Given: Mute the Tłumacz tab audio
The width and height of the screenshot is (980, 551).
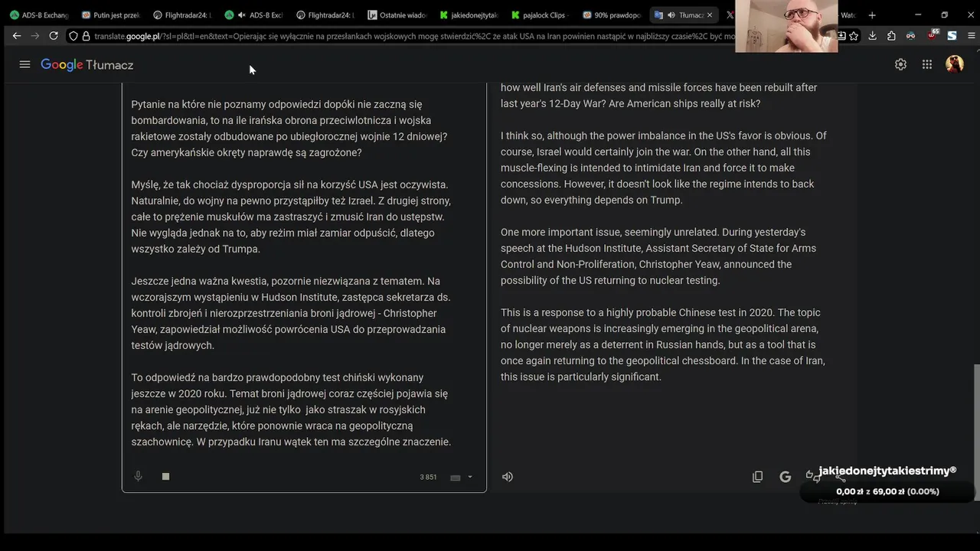Looking at the screenshot, I should point(671,15).
